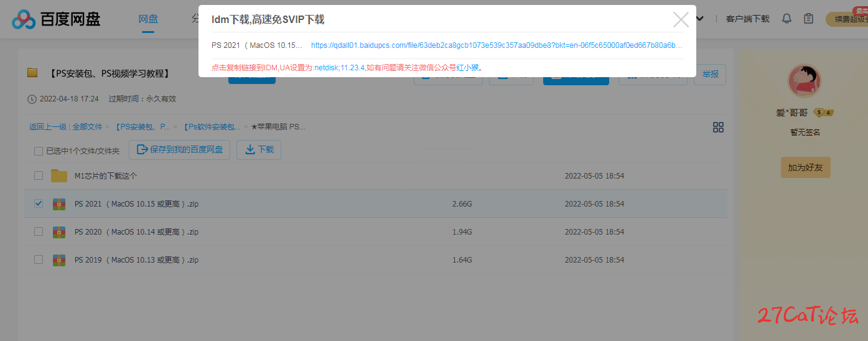868x341 pixels.
Task: Click the 百度网盘 logo
Action: (56, 19)
